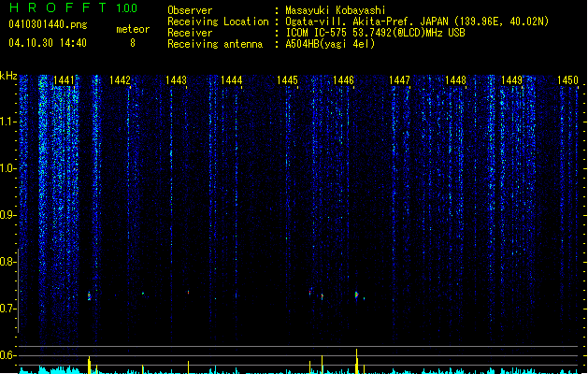Click the 0.9 frequency axis label
Viewport: 588px width, 374px height.
[7, 215]
